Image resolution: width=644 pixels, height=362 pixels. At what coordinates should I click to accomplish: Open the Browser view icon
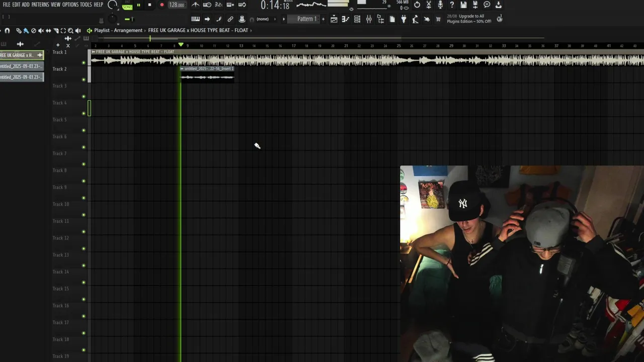coord(380,19)
